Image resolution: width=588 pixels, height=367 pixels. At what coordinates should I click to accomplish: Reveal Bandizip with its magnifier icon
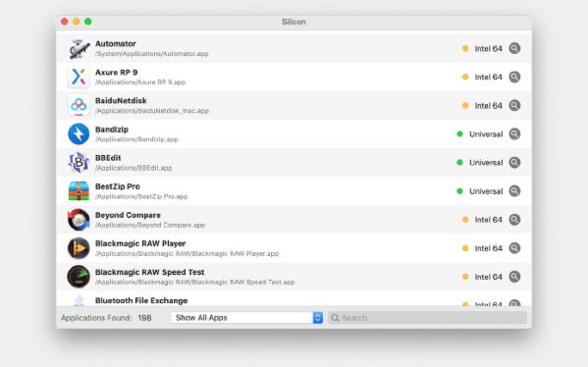point(514,133)
